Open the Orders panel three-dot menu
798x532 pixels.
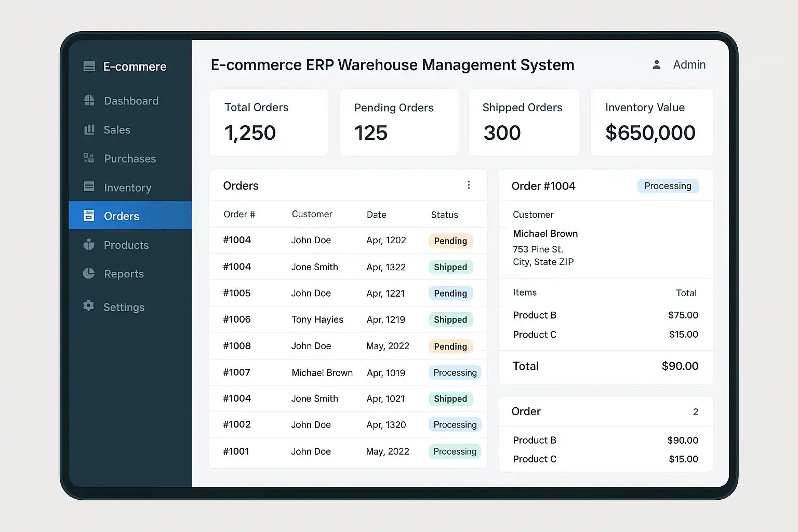(x=469, y=185)
